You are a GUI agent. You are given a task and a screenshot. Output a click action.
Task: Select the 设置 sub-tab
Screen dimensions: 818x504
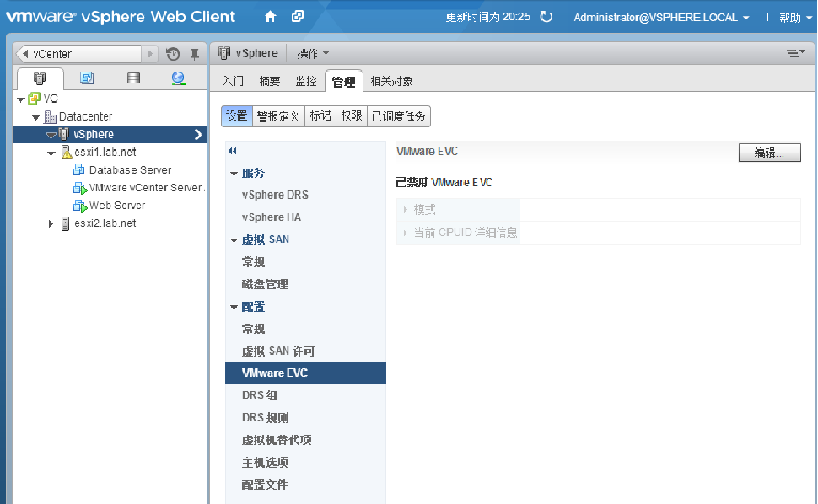(237, 115)
